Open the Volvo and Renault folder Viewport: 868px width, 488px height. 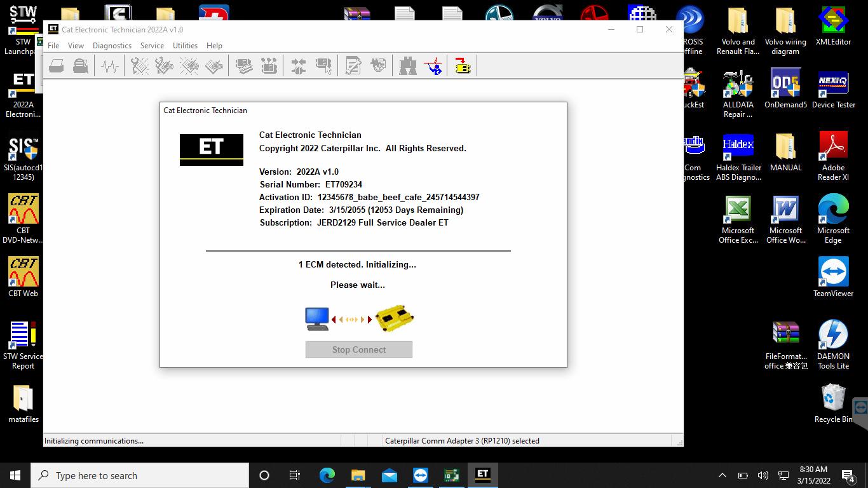[x=738, y=31]
